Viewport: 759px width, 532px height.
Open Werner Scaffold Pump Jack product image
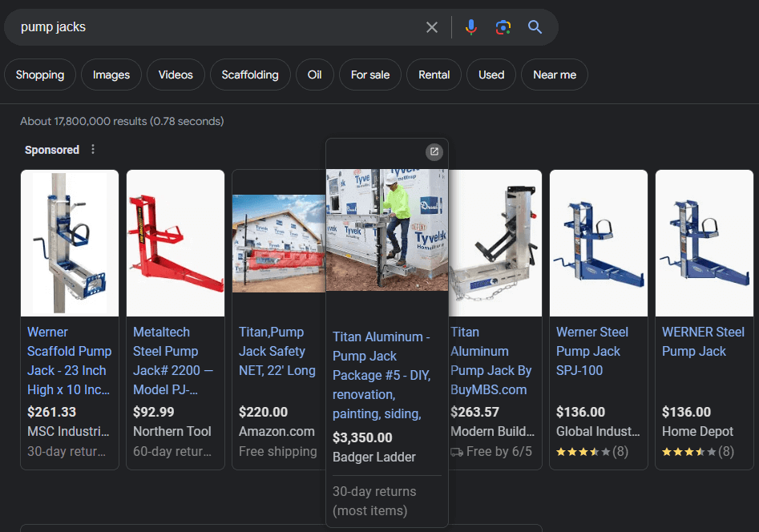click(x=70, y=243)
